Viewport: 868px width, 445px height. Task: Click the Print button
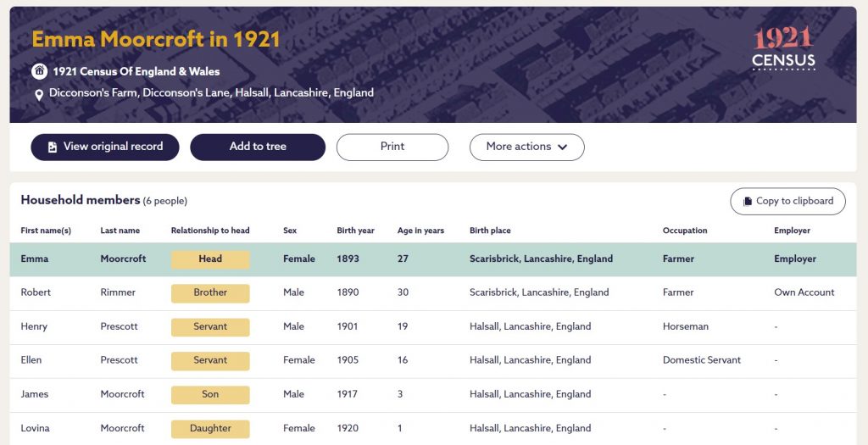coord(392,147)
